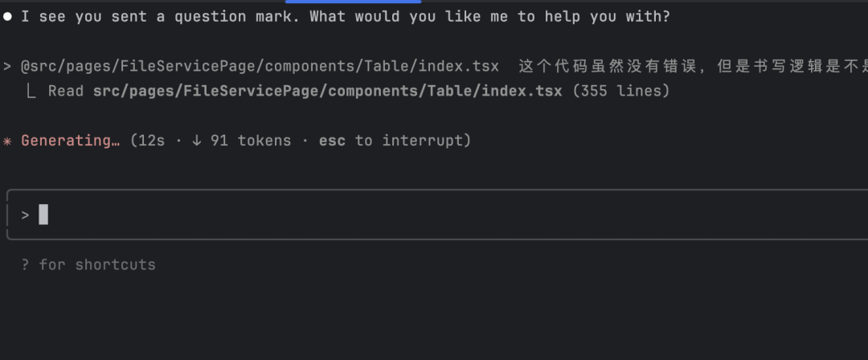The height and width of the screenshot is (360, 868).
Task: Click the 'I see you sent a question mark' reply
Action: coord(346,17)
